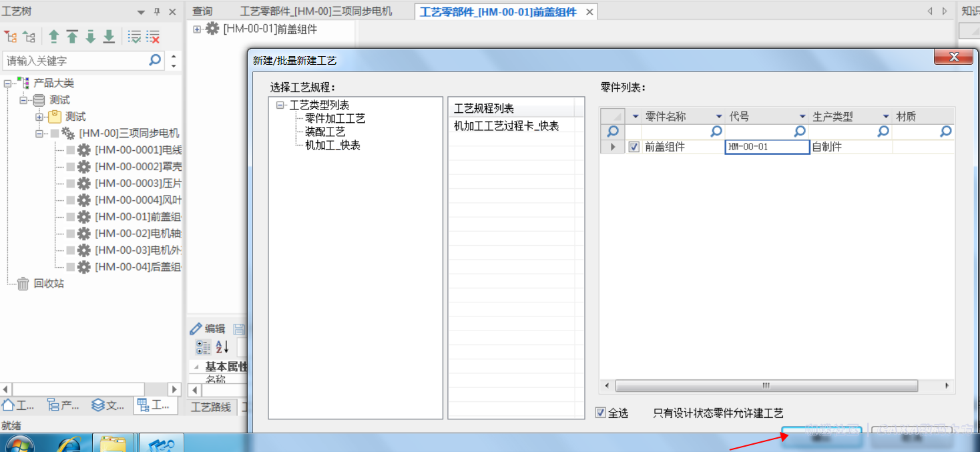Toggle the checkbox beside [HM-00-03]电机外
980x452 pixels.
coord(70,250)
